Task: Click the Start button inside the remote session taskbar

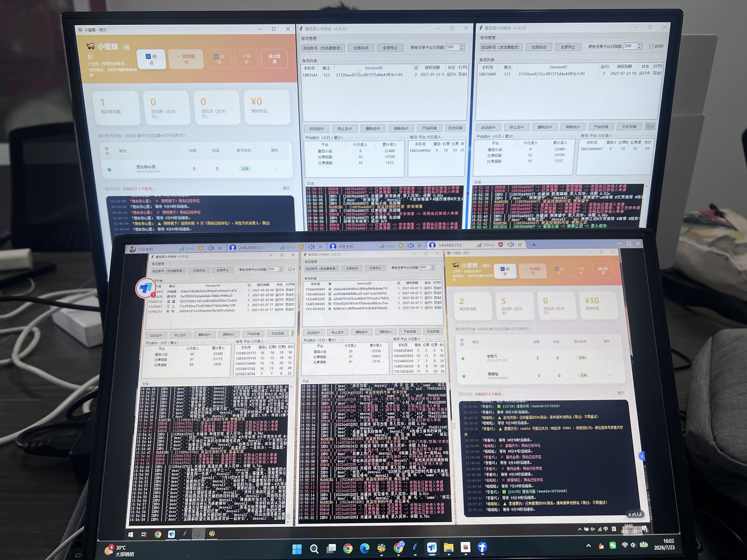Action: (x=131, y=534)
